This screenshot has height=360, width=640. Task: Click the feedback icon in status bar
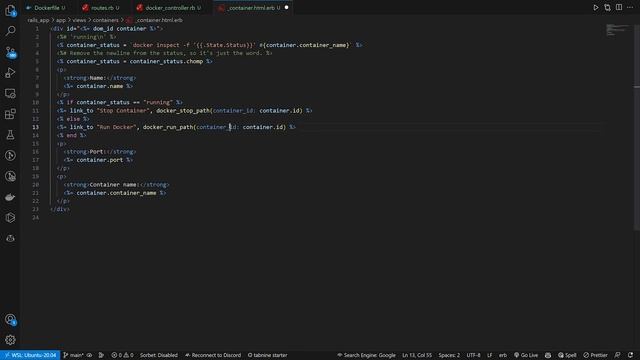pos(618,355)
